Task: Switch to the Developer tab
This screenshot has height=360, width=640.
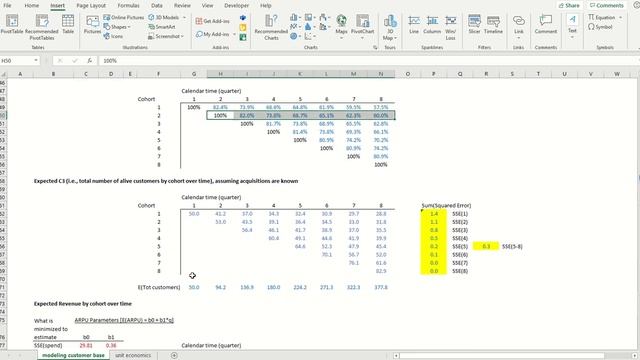Action: [x=236, y=6]
